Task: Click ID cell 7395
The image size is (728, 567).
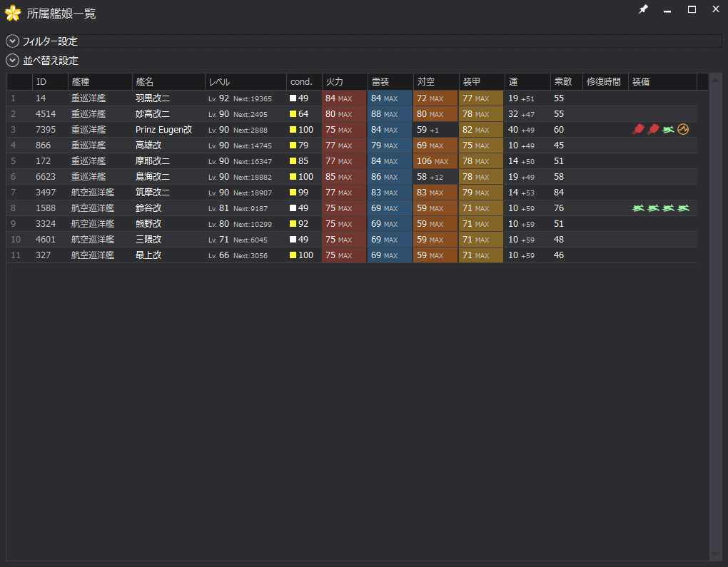Action: click(x=46, y=130)
